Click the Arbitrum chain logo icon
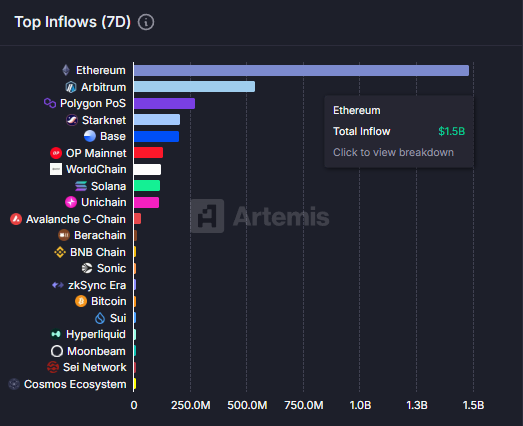The width and height of the screenshot is (523, 426). [x=71, y=87]
